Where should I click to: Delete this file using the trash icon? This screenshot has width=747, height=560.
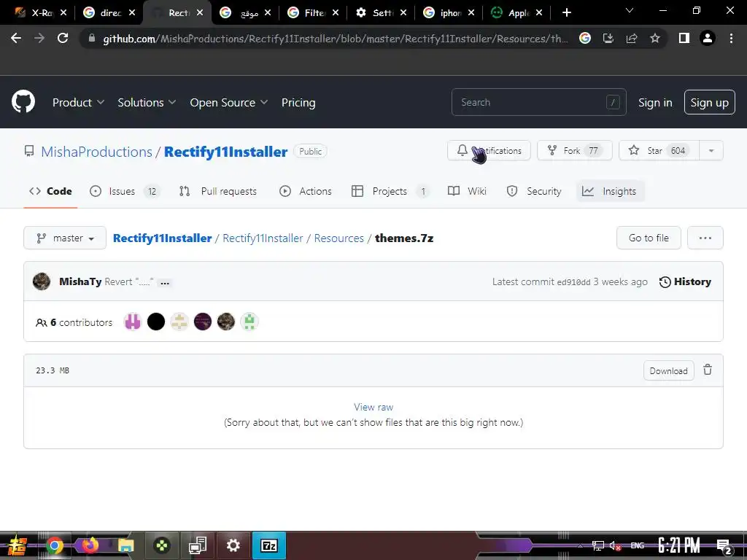(708, 370)
